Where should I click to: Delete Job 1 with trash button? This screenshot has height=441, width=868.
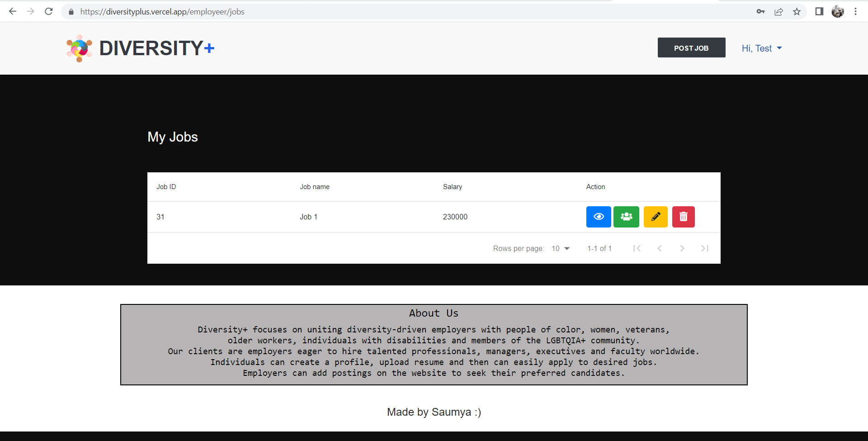click(x=684, y=217)
